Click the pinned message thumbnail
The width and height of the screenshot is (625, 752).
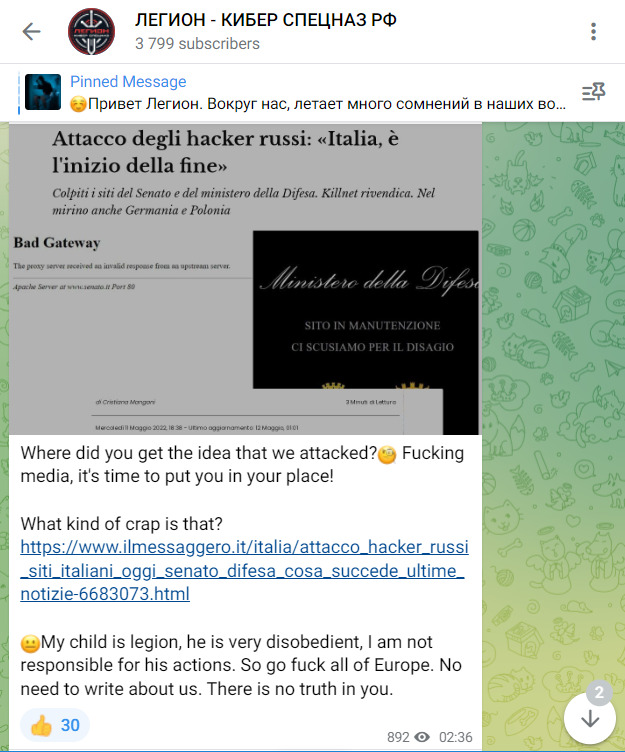click(43, 92)
